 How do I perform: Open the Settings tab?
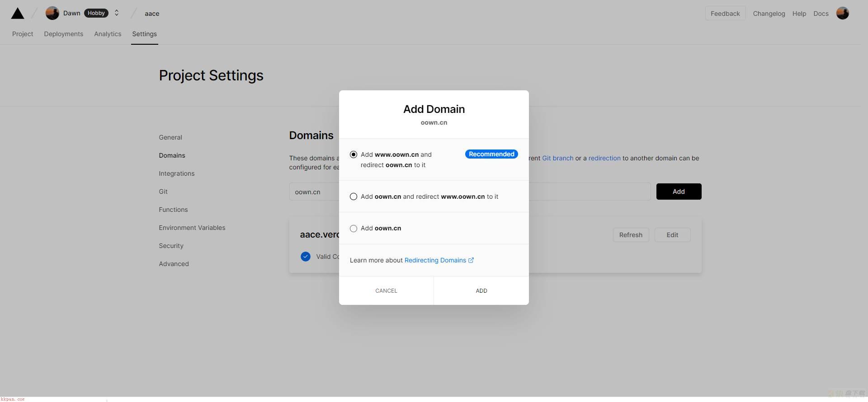click(145, 34)
